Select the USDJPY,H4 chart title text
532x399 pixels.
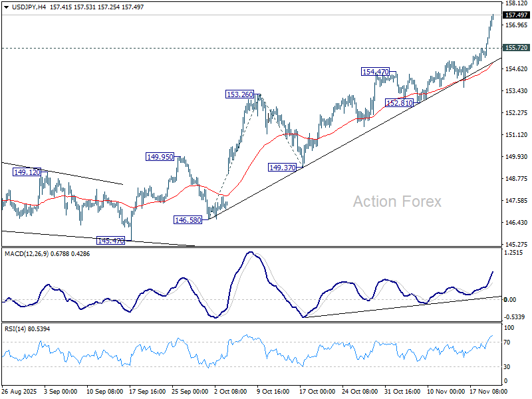[x=28, y=6]
